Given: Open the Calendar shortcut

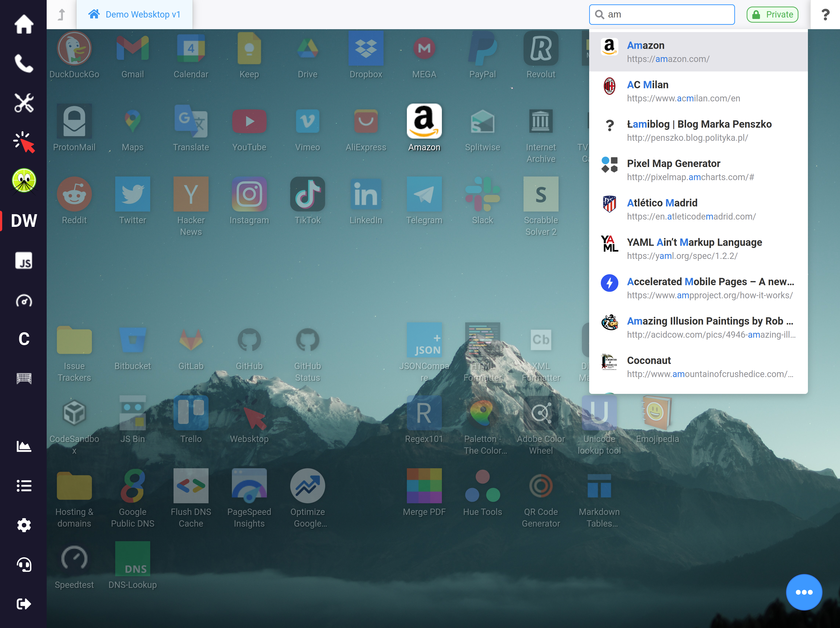Looking at the screenshot, I should click(x=191, y=55).
